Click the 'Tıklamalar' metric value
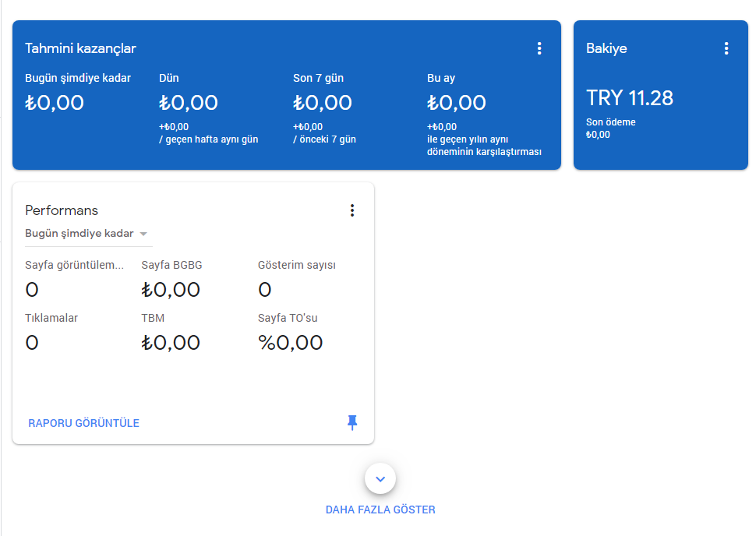756x536 pixels. click(x=32, y=343)
